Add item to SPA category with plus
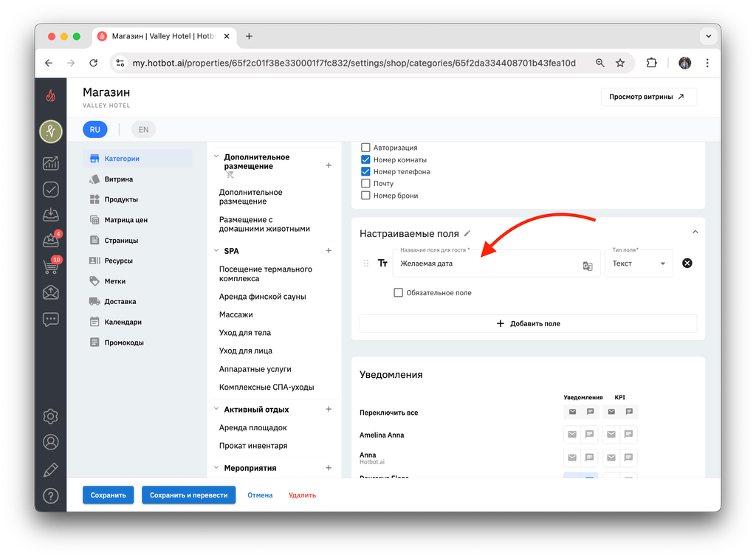Viewport: 756px width, 558px height. 329,250
